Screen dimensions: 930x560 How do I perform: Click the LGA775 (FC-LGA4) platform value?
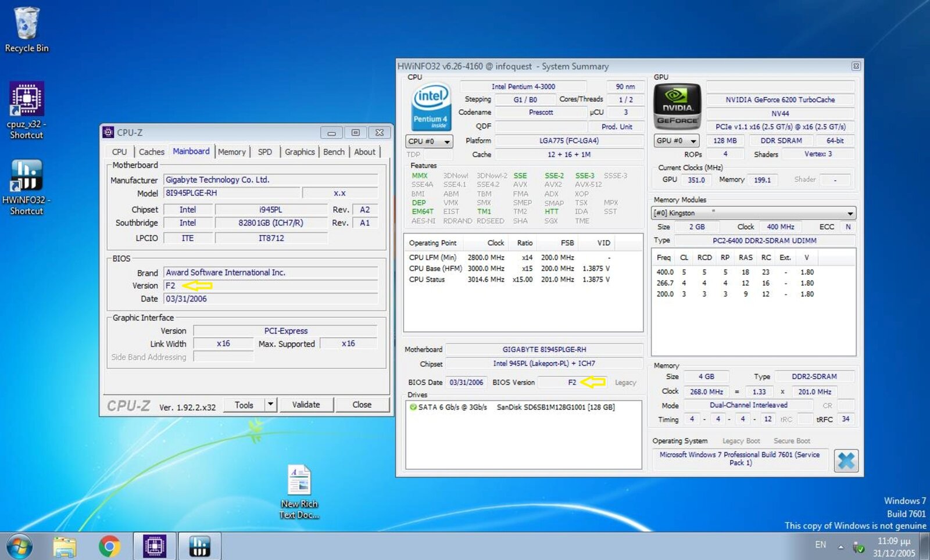tap(569, 141)
